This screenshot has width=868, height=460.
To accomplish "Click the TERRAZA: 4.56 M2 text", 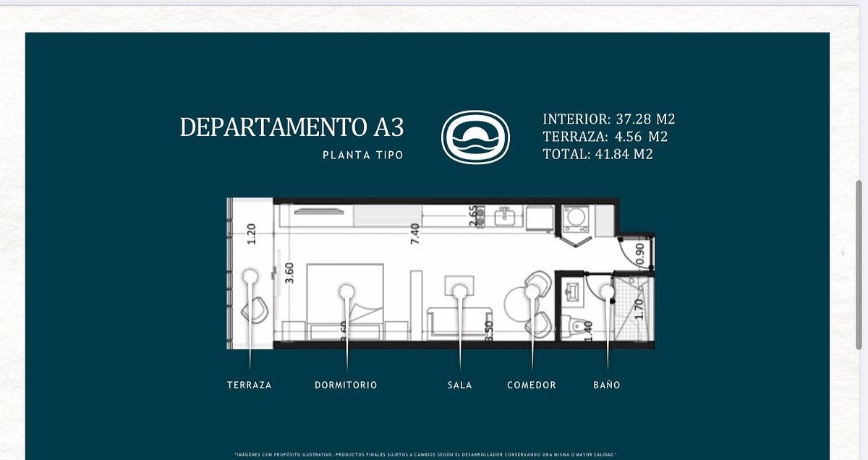I will tap(605, 137).
